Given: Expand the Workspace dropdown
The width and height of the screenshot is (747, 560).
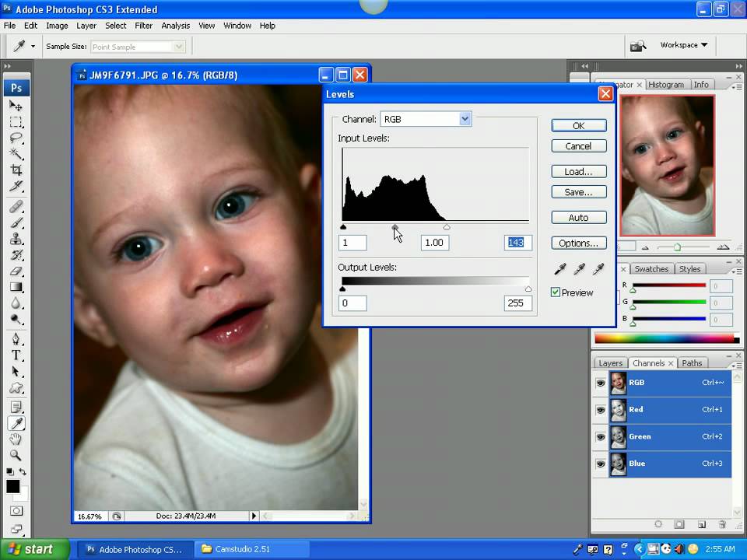Looking at the screenshot, I should (683, 45).
